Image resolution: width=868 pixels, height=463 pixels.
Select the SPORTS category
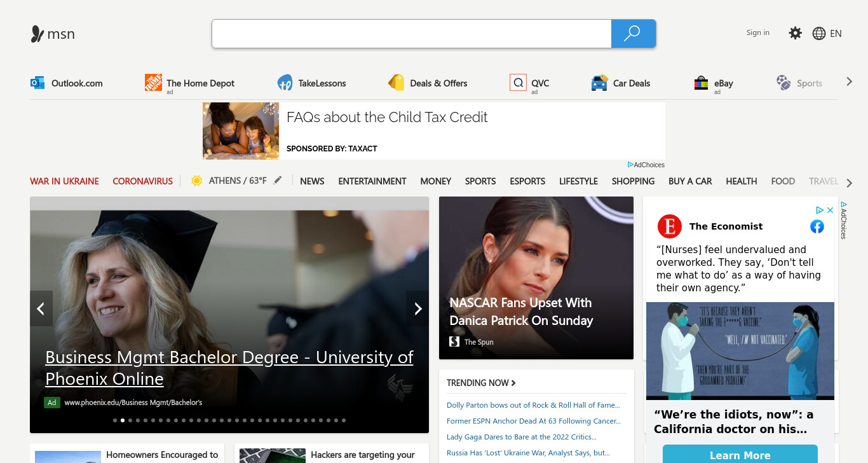pos(480,181)
